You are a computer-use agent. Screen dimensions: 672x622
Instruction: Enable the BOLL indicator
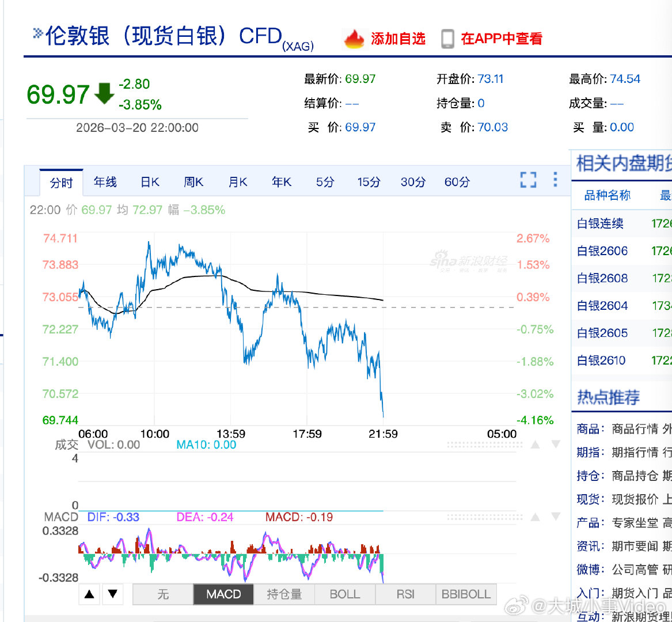point(344,594)
